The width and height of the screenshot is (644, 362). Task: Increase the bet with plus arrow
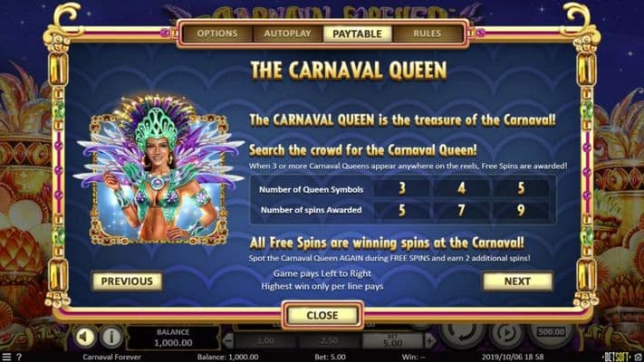[429, 340]
